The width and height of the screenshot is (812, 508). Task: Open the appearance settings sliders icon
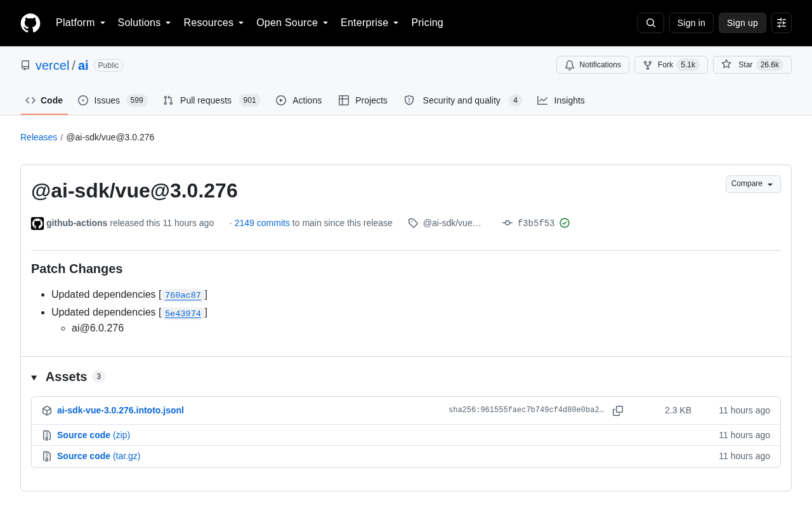click(x=782, y=23)
